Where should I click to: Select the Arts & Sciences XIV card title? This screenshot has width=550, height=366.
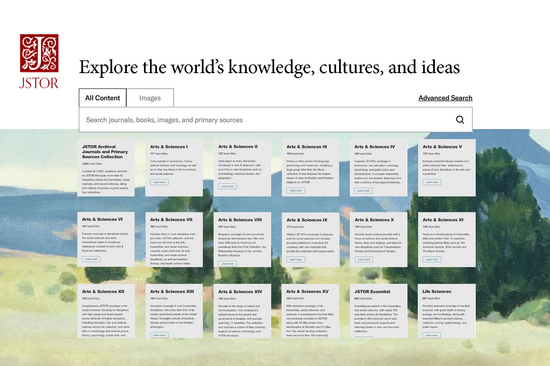point(240,291)
